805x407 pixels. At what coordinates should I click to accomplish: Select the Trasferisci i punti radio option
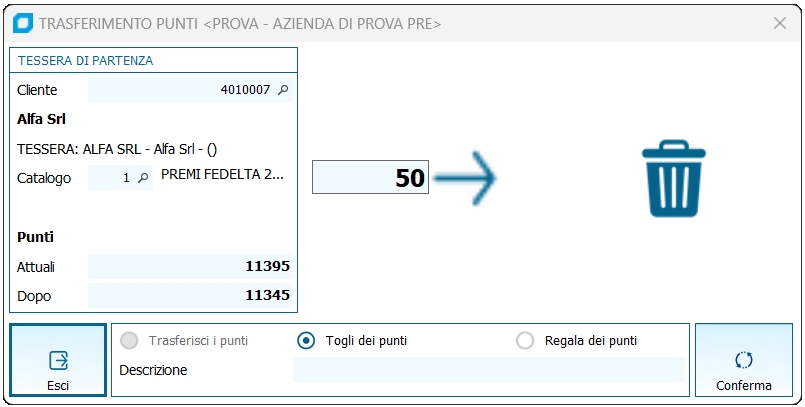point(130,340)
